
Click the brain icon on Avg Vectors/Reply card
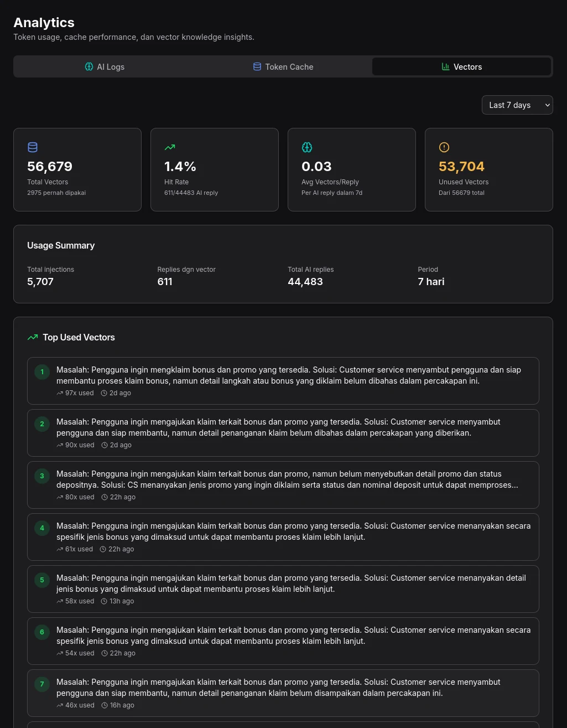pyautogui.click(x=307, y=147)
